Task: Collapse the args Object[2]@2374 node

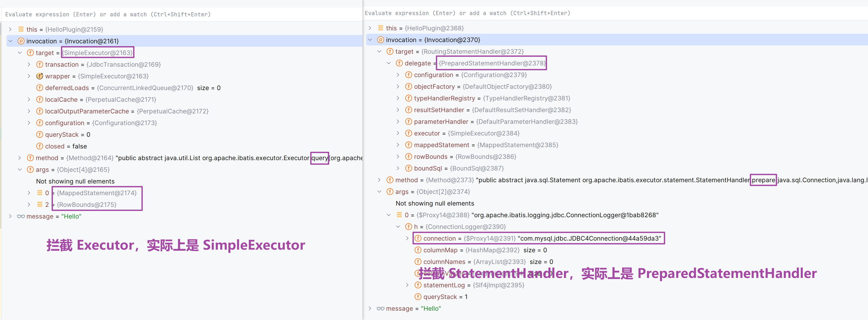Action: coord(379,192)
